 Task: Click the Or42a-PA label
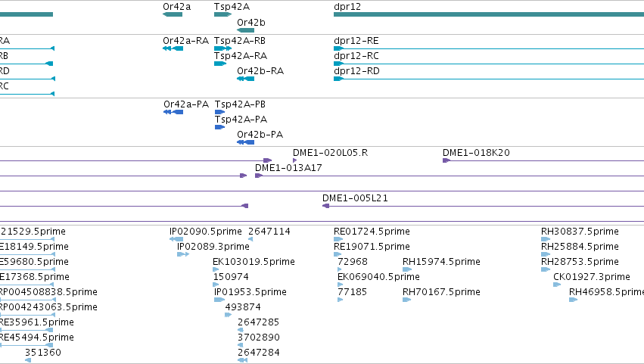point(186,104)
